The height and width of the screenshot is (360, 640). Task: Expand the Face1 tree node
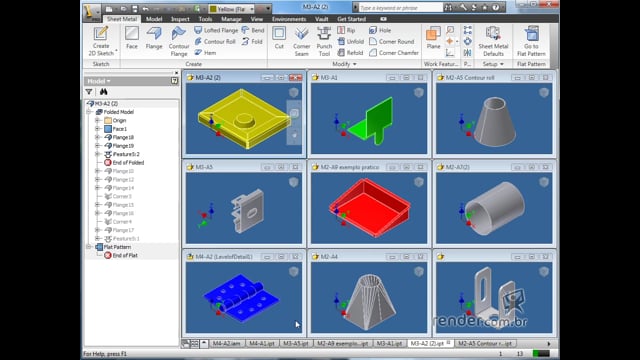tap(97, 129)
